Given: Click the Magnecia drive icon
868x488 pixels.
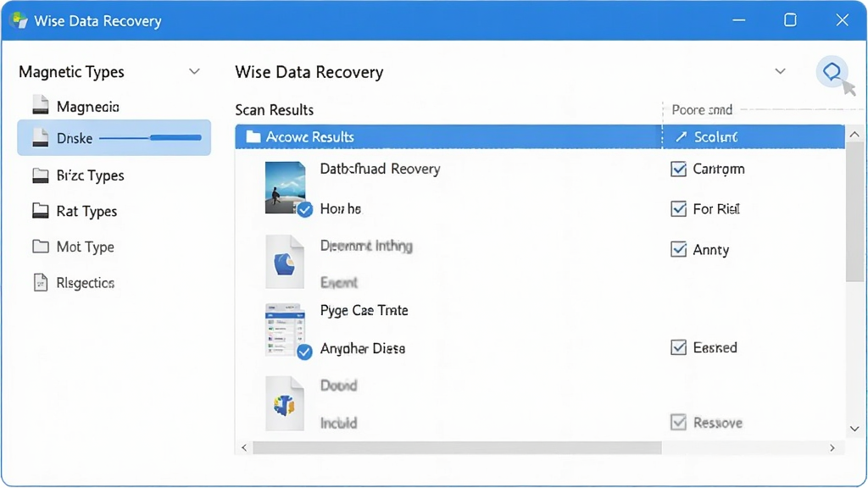Looking at the screenshot, I should point(41,104).
